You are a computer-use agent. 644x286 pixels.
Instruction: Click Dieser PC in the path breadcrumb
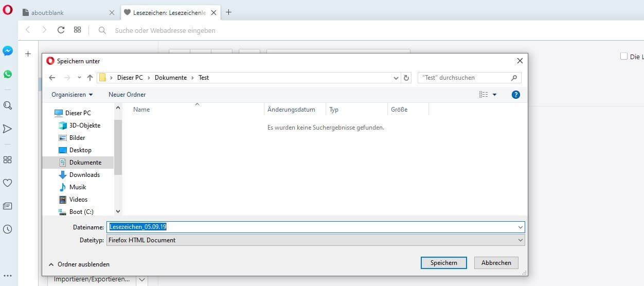pyautogui.click(x=130, y=78)
